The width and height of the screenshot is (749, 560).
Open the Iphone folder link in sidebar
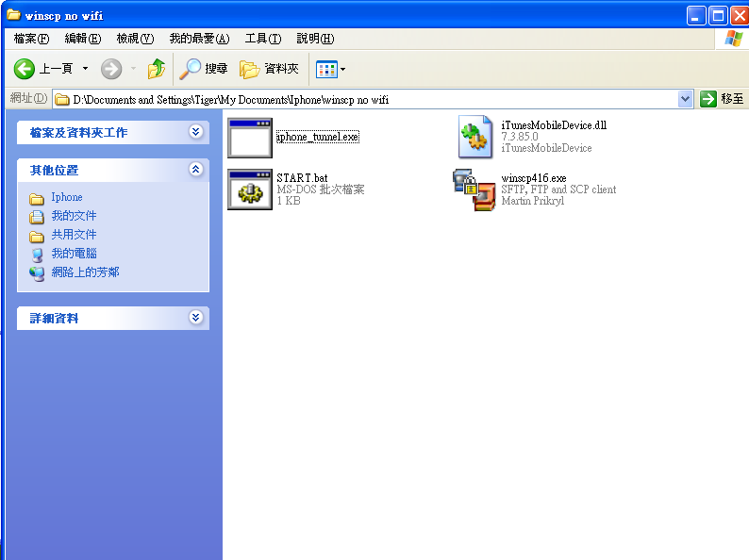(66, 197)
